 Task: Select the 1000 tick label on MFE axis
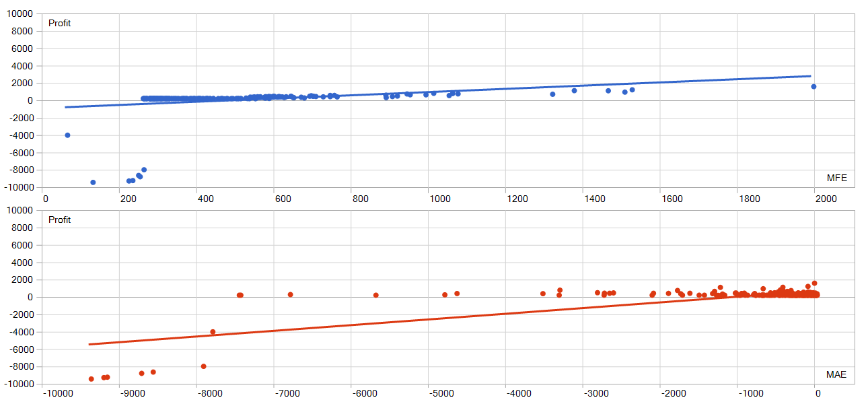click(439, 199)
